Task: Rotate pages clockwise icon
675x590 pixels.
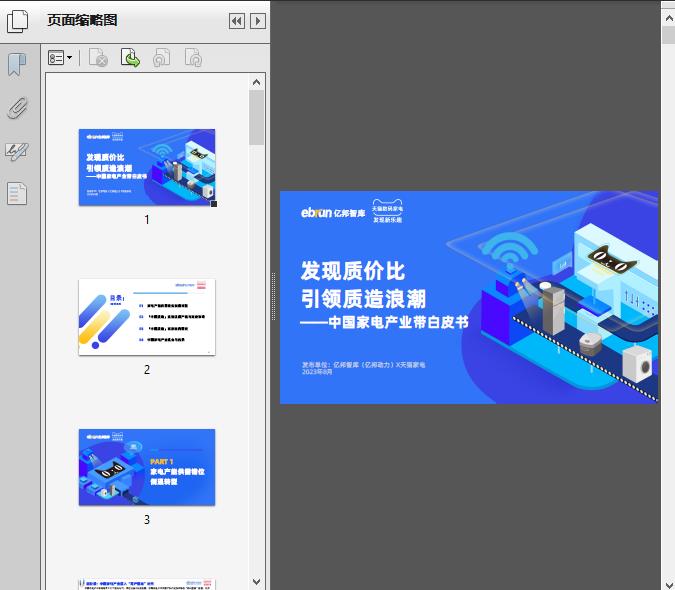Action: tap(193, 58)
